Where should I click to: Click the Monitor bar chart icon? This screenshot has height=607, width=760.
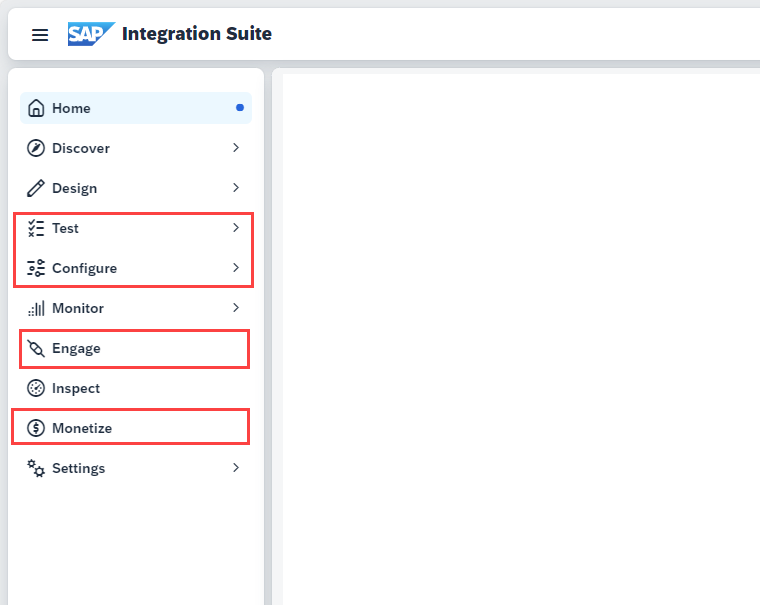point(36,308)
